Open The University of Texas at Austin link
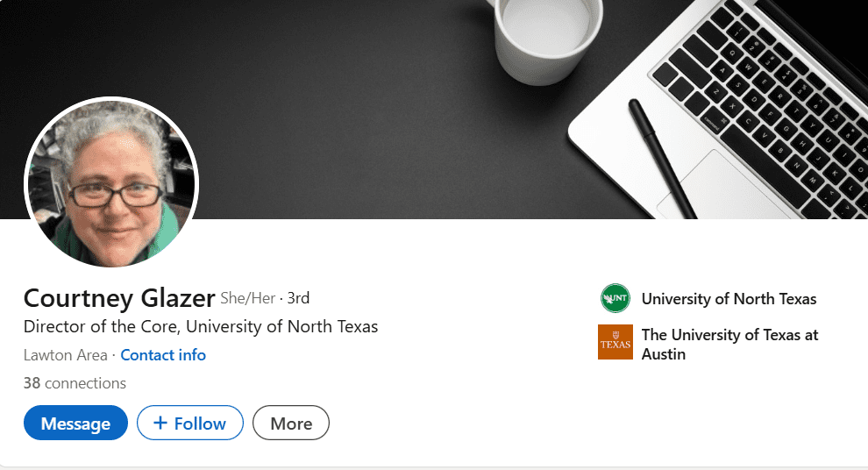 click(729, 345)
